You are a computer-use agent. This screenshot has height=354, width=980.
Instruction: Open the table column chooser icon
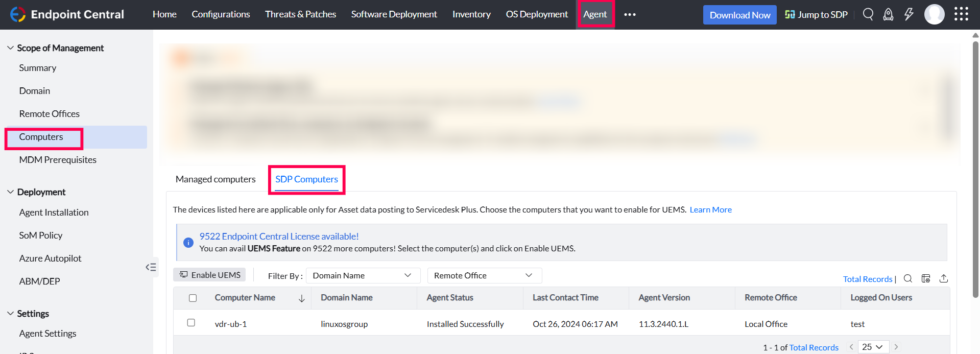(926, 278)
